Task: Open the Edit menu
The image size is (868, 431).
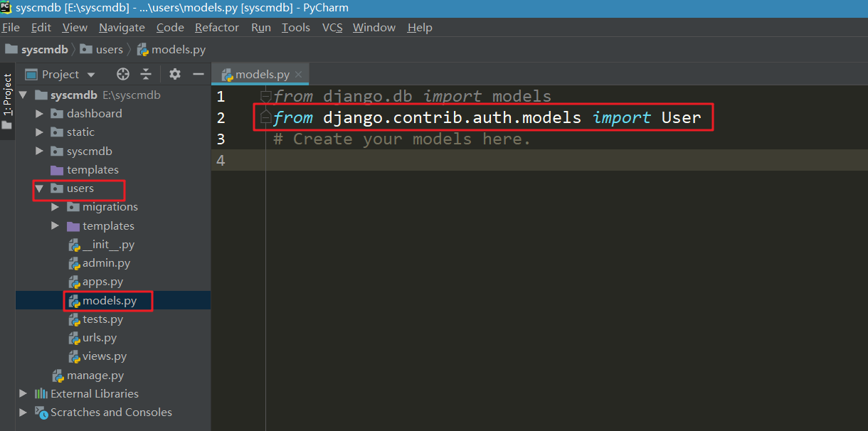Action: [41, 28]
